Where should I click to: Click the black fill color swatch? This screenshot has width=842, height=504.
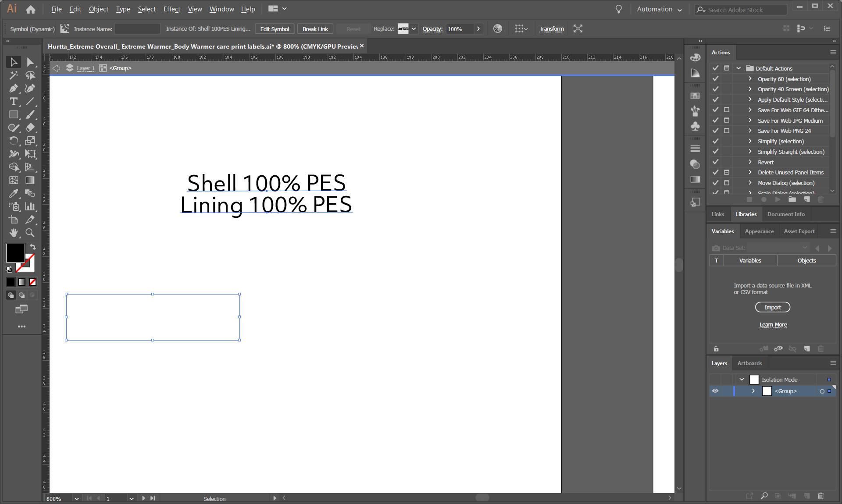pyautogui.click(x=15, y=253)
